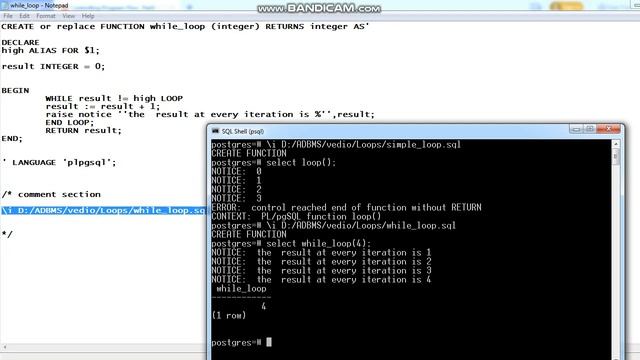Click the highlighted while_loop.sql path line
The height and width of the screenshot is (360, 640).
coord(104,211)
